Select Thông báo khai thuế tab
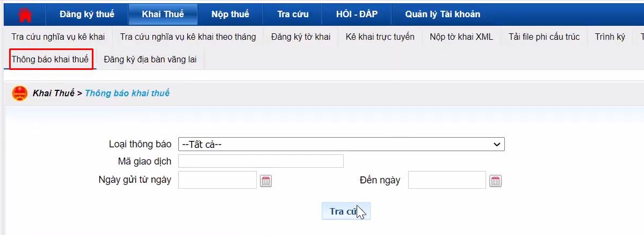Screen dimensions: 644x235 click(x=50, y=59)
